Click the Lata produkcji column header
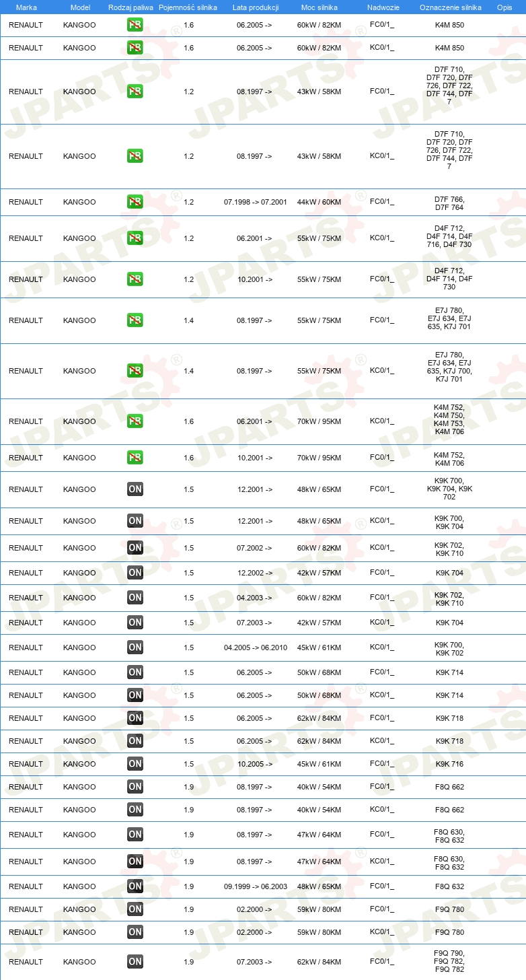The image size is (526, 980). 256,7
